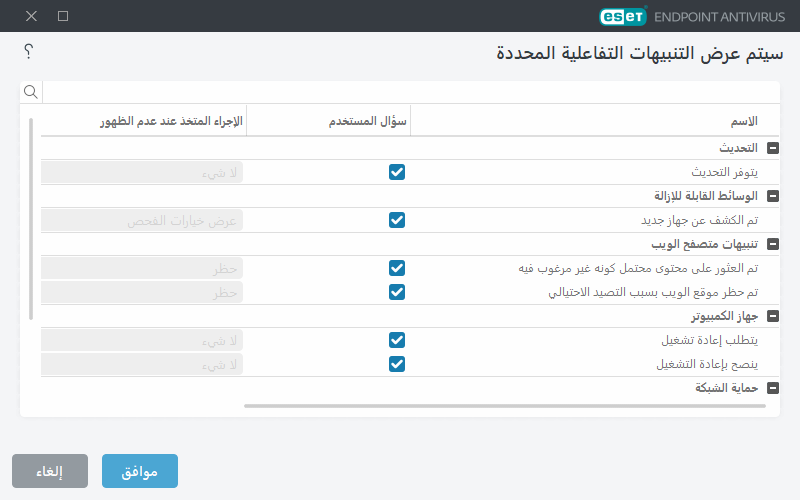This screenshot has width=800, height=500.
Task: Open help with the question mark icon
Action: (29, 51)
